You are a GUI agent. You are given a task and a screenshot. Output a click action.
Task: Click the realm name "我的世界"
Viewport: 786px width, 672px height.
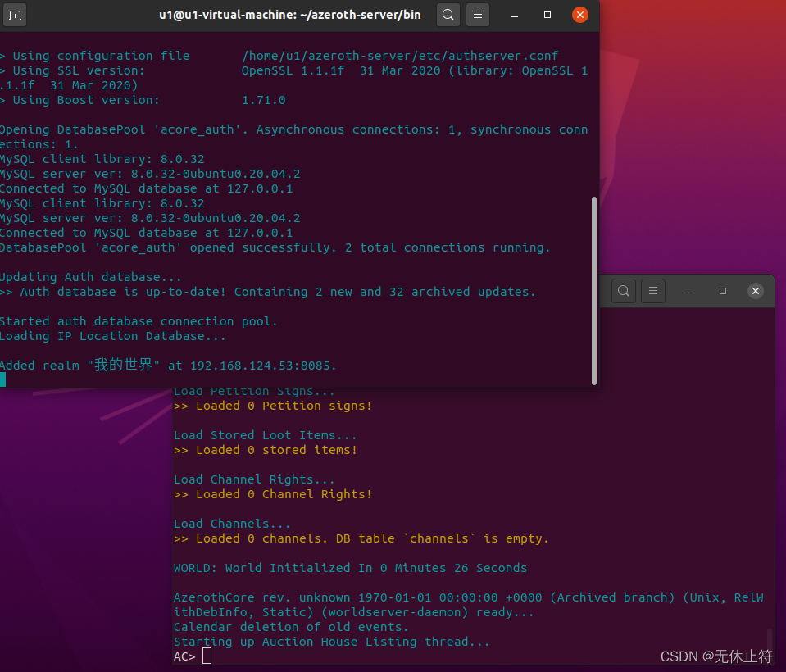[123, 365]
